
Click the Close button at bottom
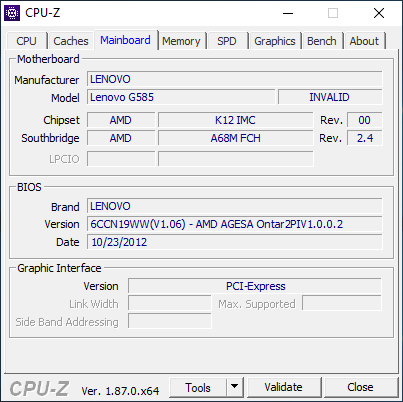(x=360, y=387)
